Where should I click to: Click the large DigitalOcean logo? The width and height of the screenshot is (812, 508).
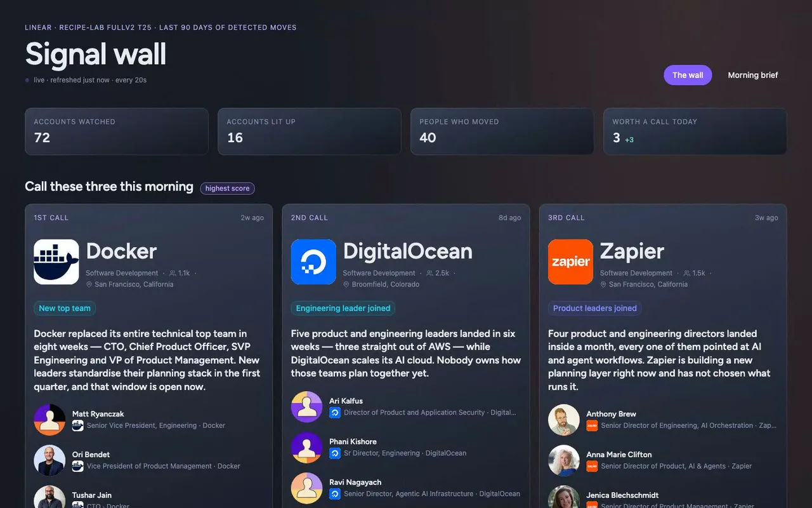tap(313, 262)
